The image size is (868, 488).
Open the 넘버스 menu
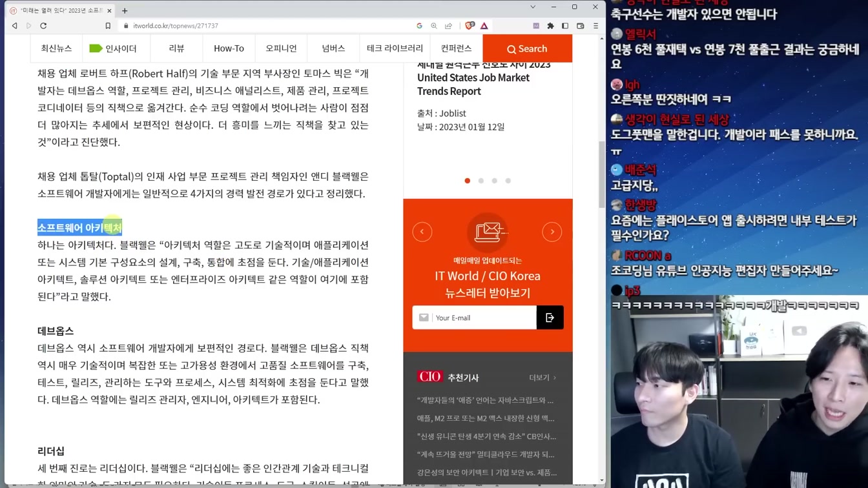pos(333,48)
